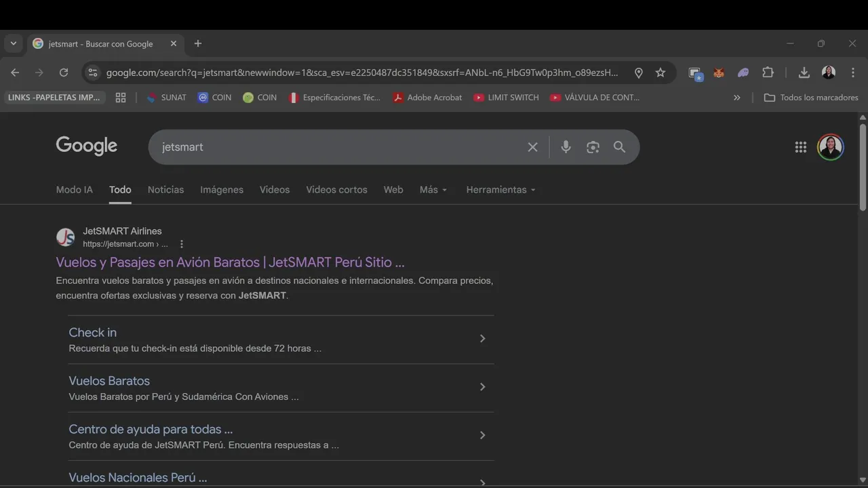Open the MetaMask fox extension

click(719, 73)
